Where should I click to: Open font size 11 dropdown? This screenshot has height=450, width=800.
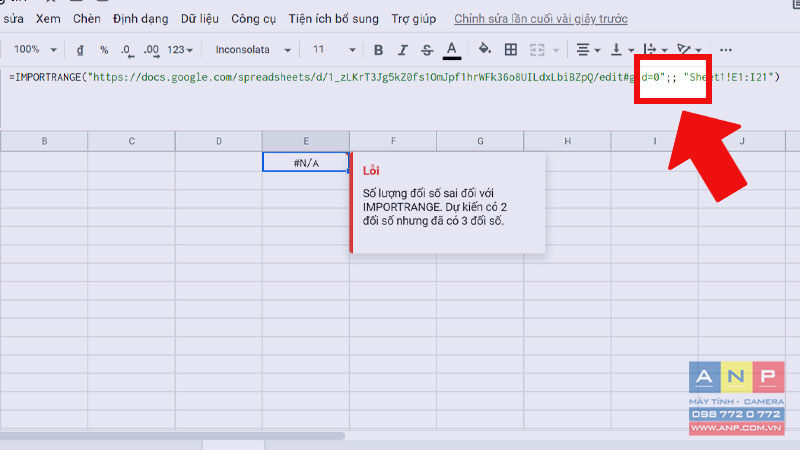pos(334,50)
